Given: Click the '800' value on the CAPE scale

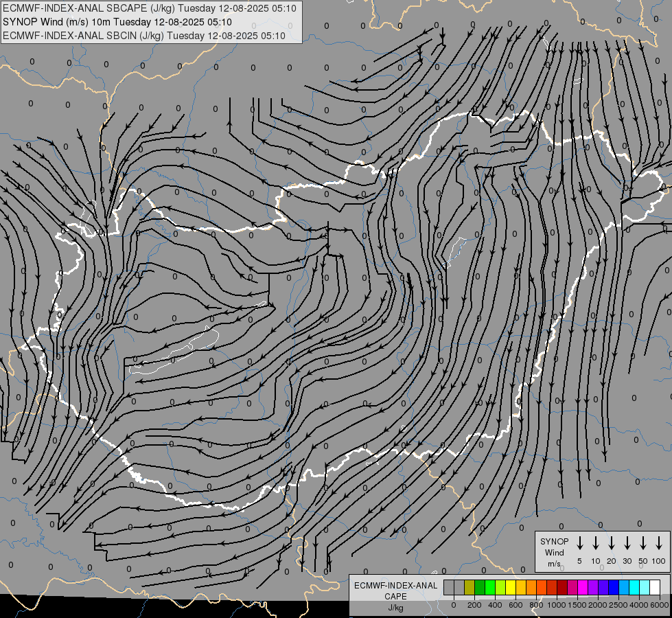Looking at the screenshot, I should click(536, 605).
